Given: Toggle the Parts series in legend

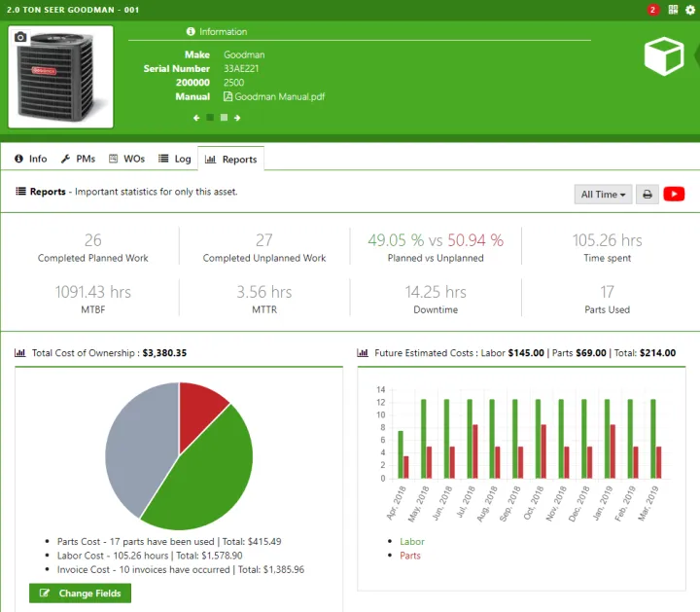Looking at the screenshot, I should [409, 556].
